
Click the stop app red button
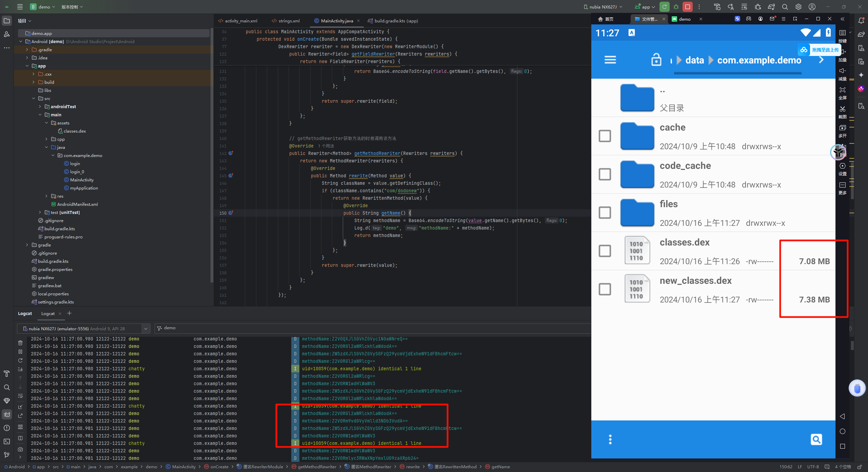[687, 7]
